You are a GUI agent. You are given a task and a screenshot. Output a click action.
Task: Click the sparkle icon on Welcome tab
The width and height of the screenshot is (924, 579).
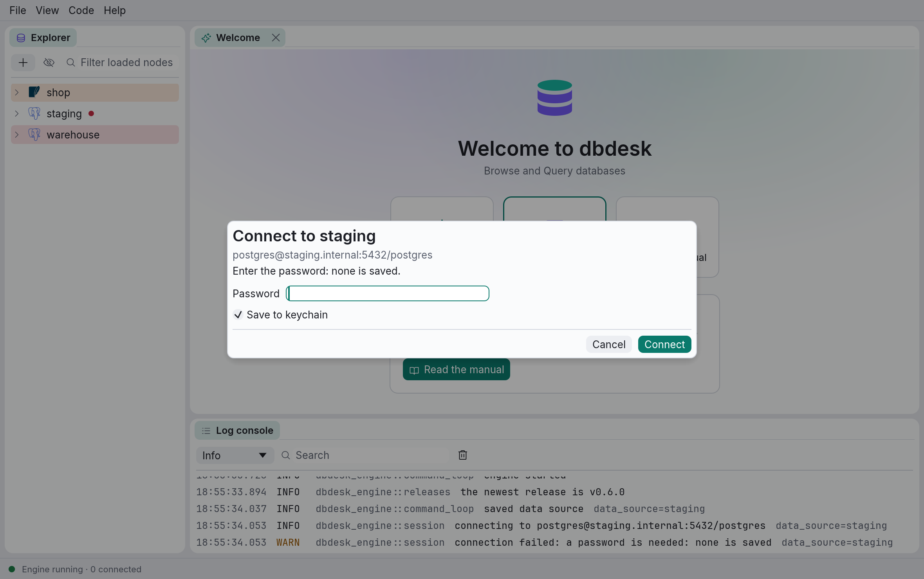coord(206,38)
